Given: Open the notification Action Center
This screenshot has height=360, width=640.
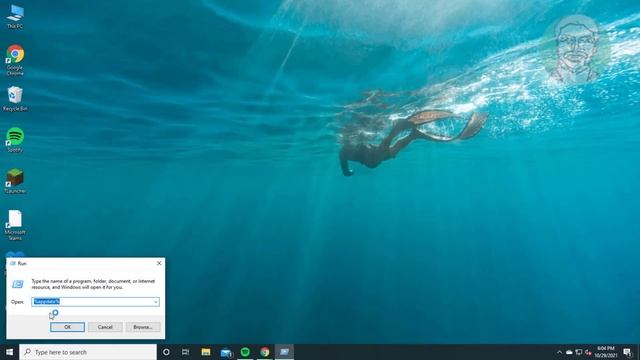Looking at the screenshot, I should pyautogui.click(x=627, y=352).
